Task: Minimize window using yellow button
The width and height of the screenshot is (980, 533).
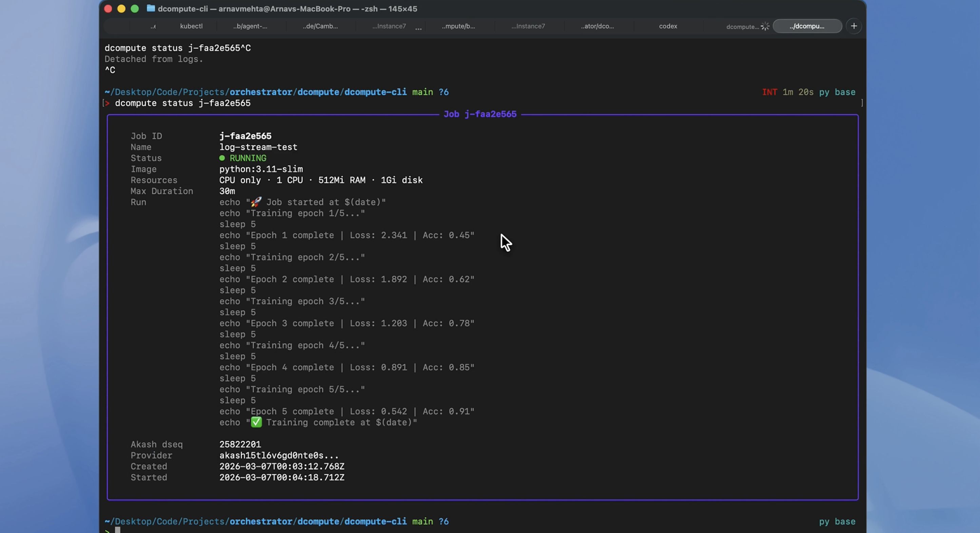Action: (x=121, y=9)
